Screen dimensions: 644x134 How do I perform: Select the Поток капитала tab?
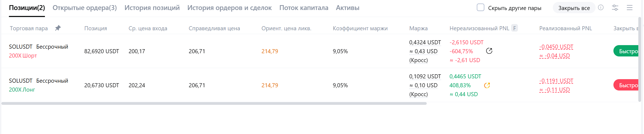point(304,8)
